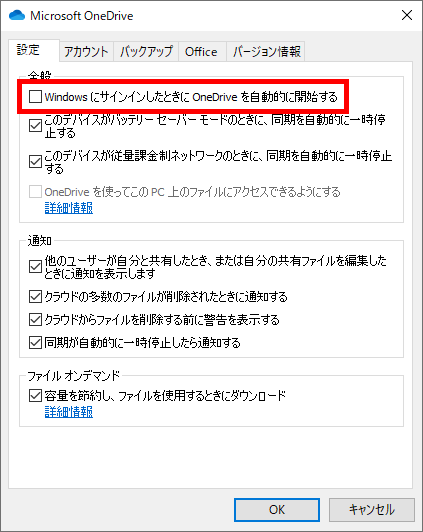Switch to the バックアップ tab

(x=146, y=52)
